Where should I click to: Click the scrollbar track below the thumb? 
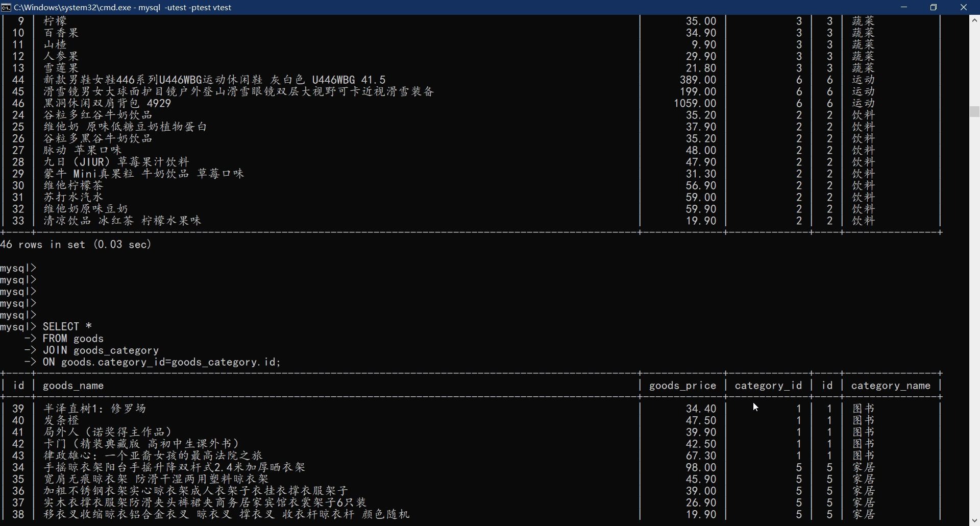click(975, 317)
